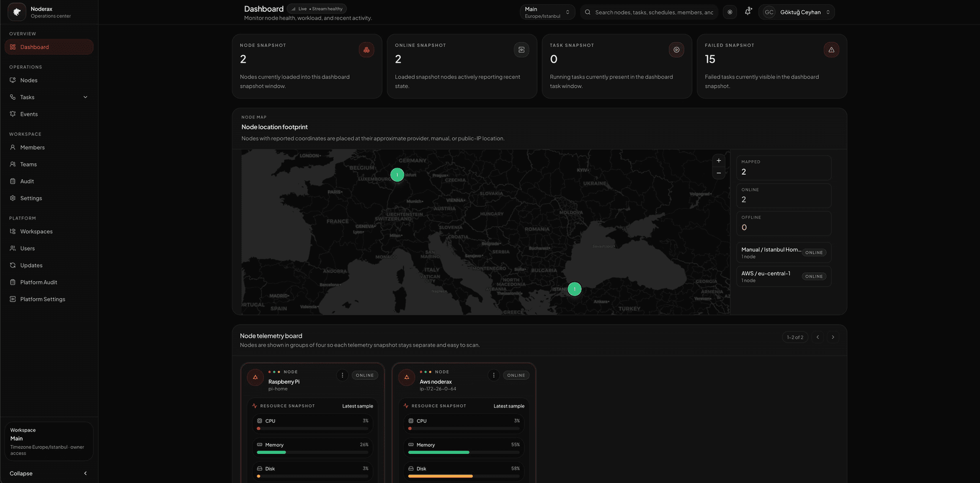Click the Raspberry Pi node icon
Viewport: 980px width, 483px height.
click(255, 377)
